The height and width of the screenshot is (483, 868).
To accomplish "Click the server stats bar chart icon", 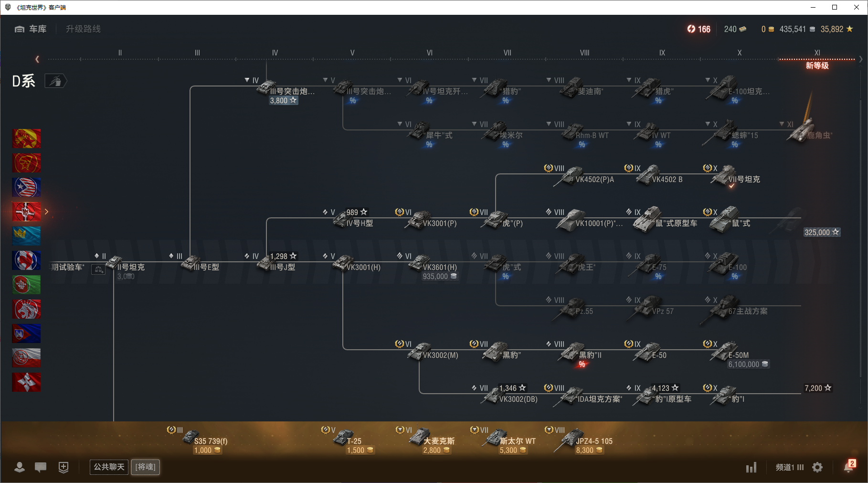I will (x=752, y=467).
